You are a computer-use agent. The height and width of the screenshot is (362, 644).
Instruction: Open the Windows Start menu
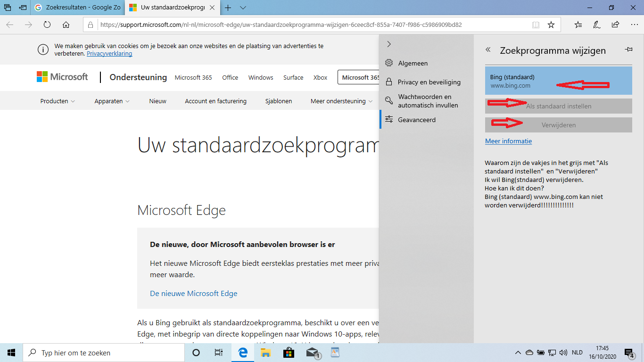(x=11, y=353)
